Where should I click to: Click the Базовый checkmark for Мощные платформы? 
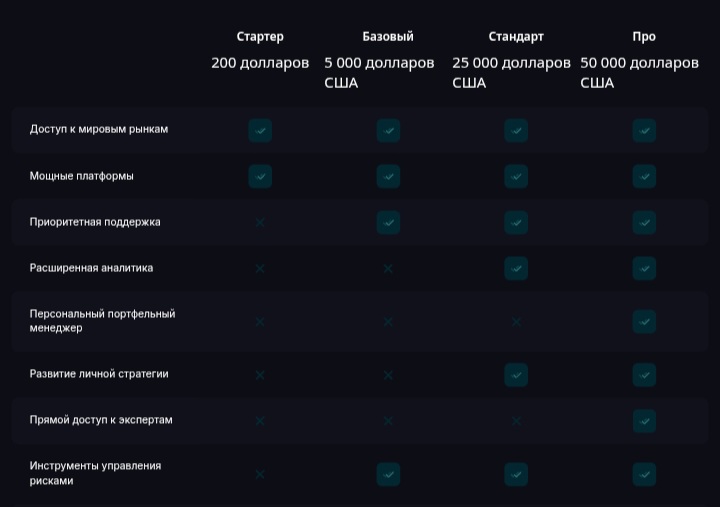tap(388, 176)
